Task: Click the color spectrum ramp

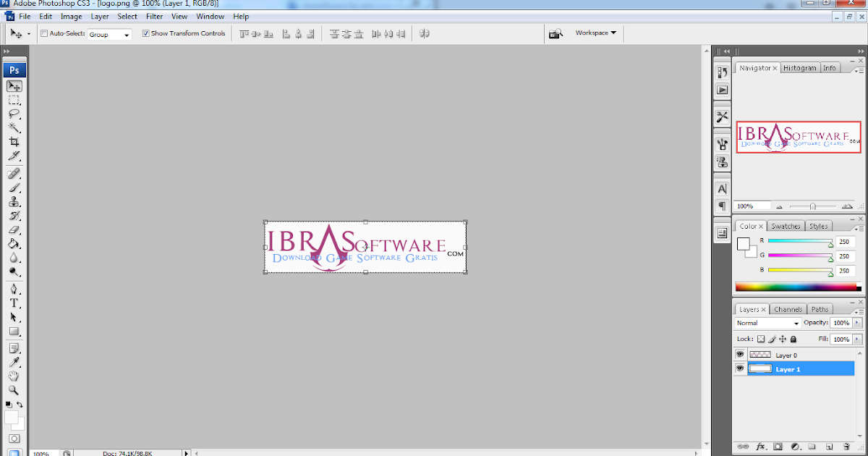Action: tap(797, 287)
